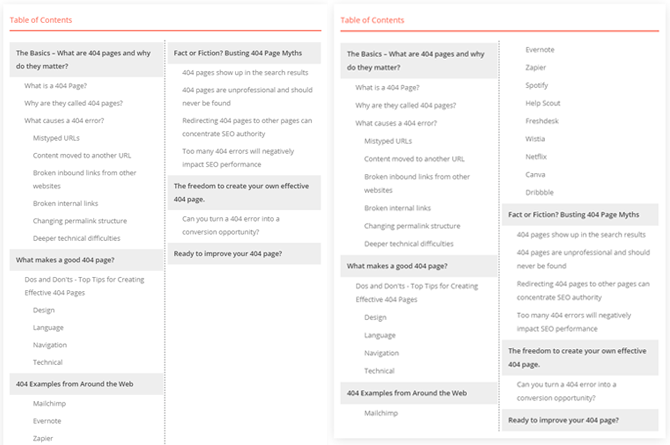The width and height of the screenshot is (670, 445).
Task: Go to 'Design' in the right table
Action: (x=375, y=317)
